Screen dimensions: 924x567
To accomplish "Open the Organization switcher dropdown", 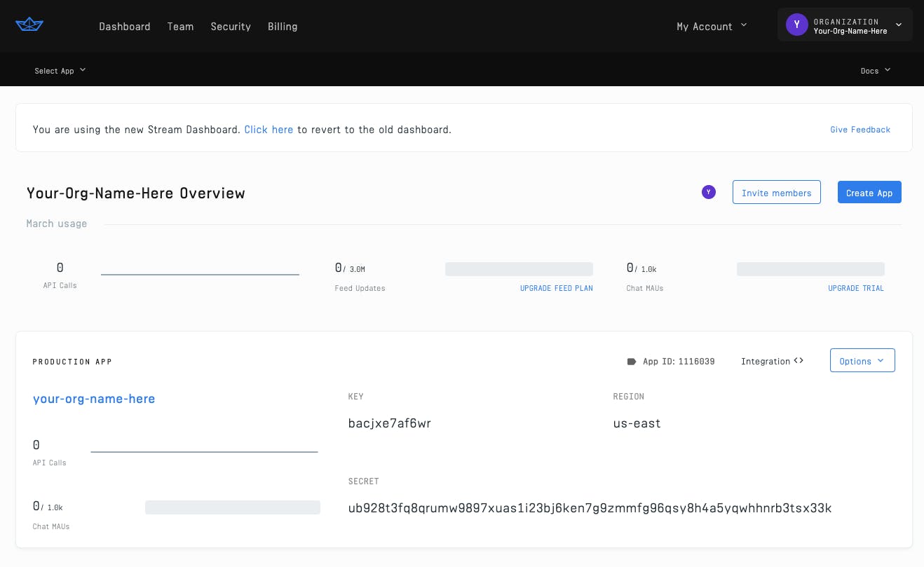I will click(845, 25).
